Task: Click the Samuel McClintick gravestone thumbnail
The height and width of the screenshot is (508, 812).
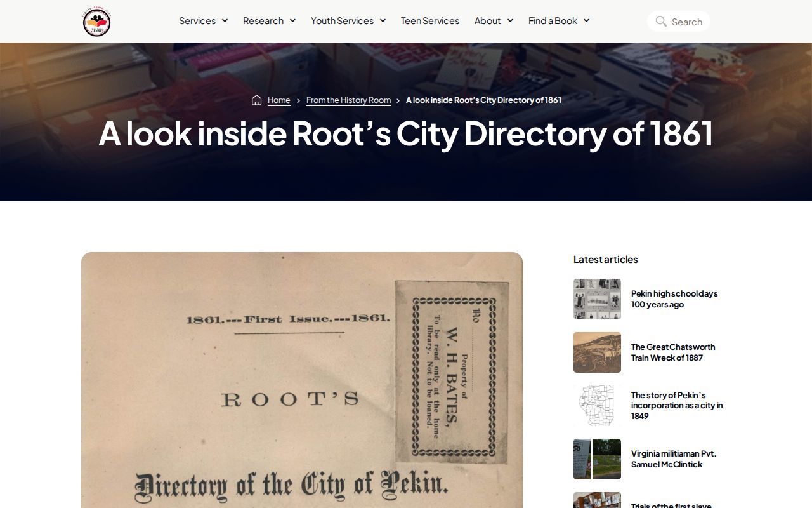Action: [597, 459]
